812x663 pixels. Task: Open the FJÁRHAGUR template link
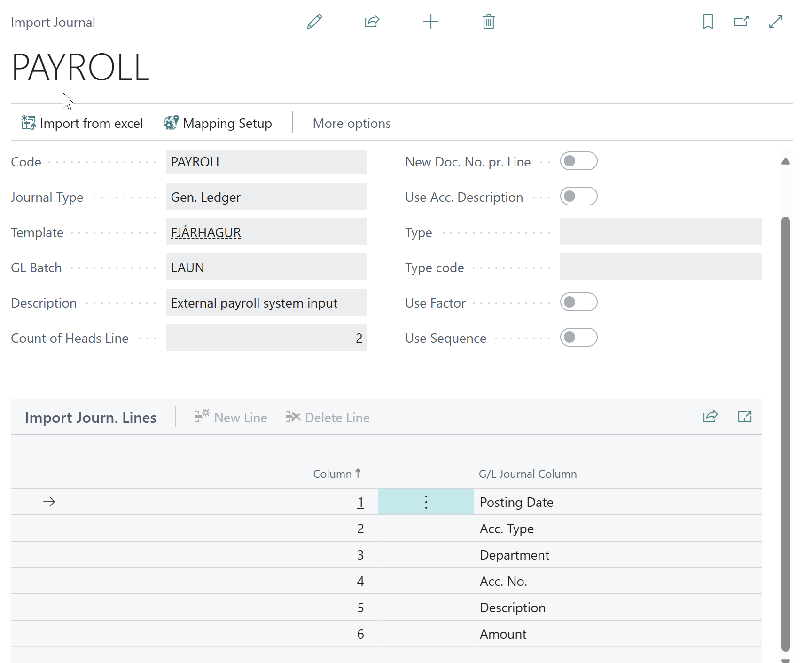[x=206, y=232]
